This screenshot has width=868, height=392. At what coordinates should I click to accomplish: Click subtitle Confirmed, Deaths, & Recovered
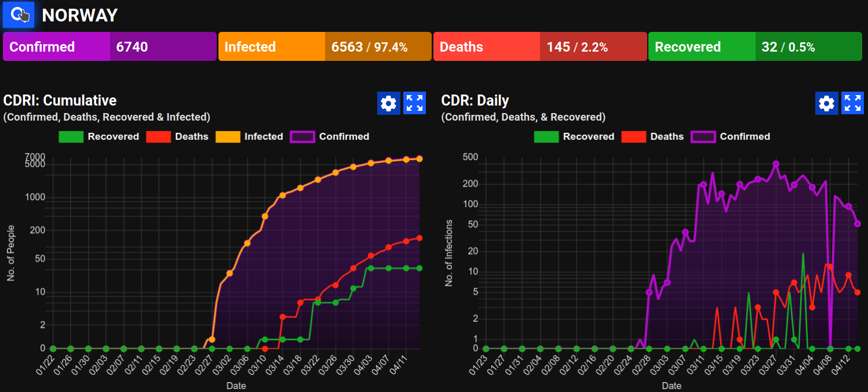[x=523, y=117]
